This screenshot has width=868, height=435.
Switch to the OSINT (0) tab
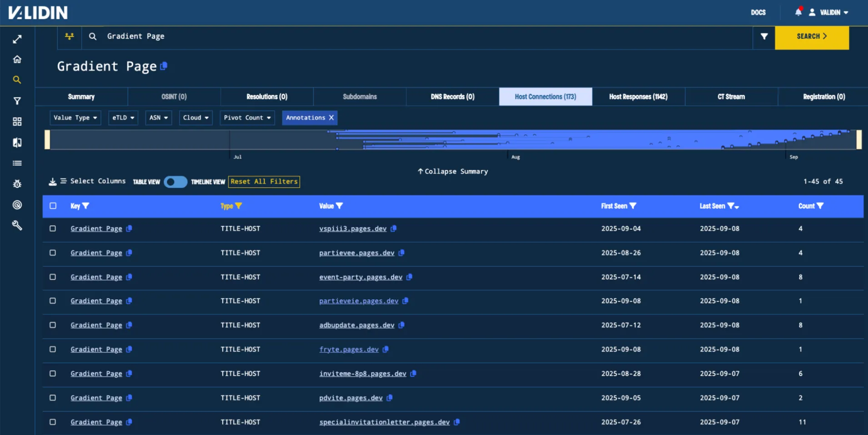pyautogui.click(x=174, y=96)
